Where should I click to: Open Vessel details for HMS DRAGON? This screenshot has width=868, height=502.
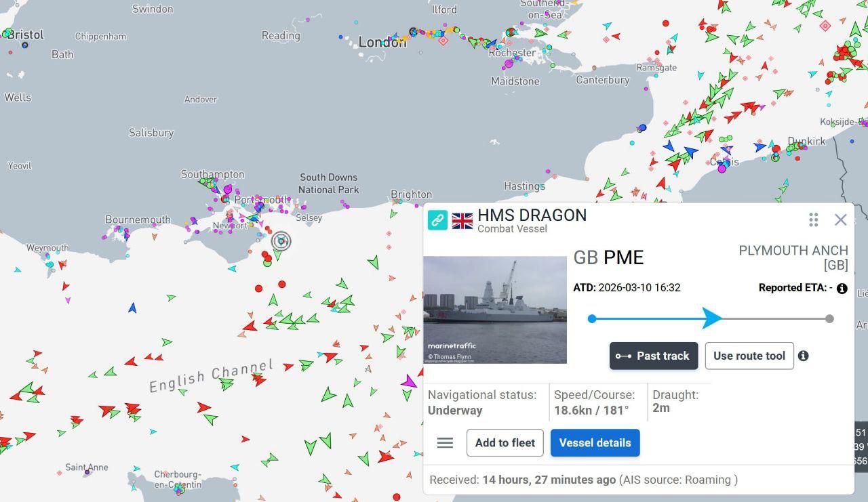(595, 443)
